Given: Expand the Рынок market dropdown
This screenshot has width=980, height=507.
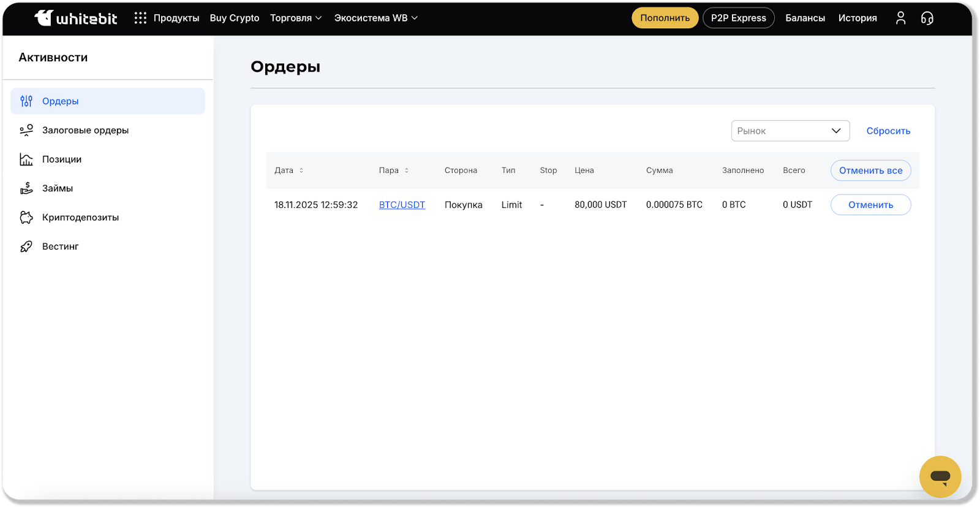Looking at the screenshot, I should 790,131.
